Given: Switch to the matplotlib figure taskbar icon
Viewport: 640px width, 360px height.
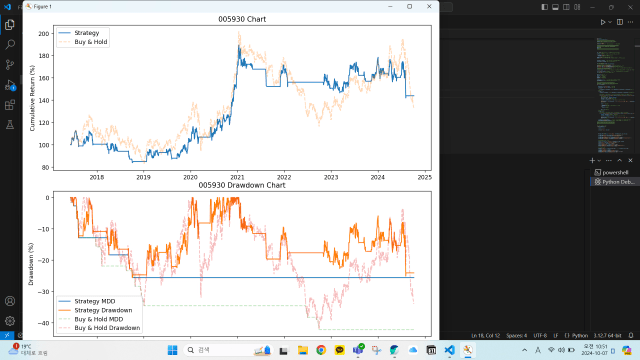Looking at the screenshot, I should point(468,350).
